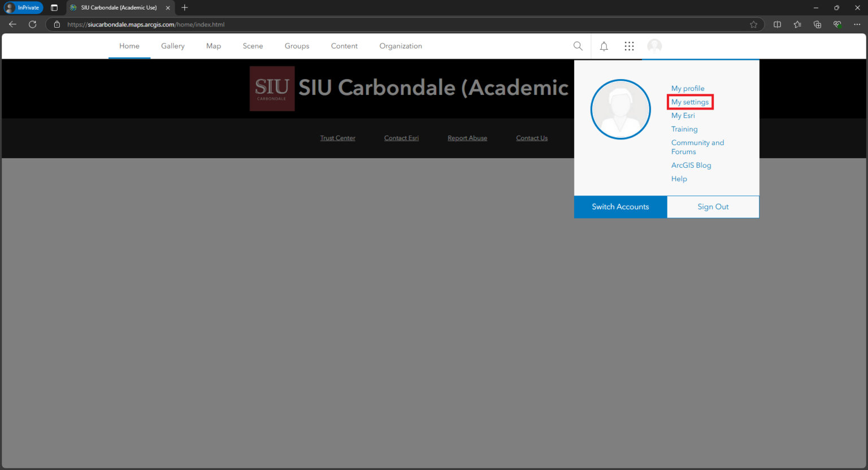This screenshot has height=470, width=868.
Task: Open My profile link
Action: 687,89
